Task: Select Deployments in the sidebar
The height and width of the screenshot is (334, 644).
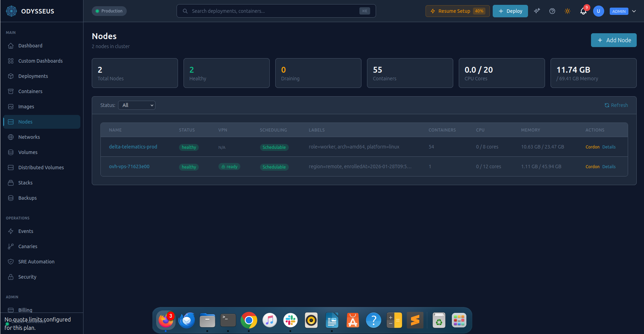Action: [33, 76]
